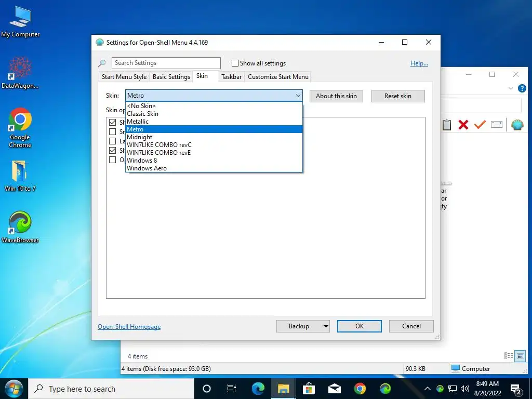
Task: Open volume tray icon
Action: click(x=465, y=389)
